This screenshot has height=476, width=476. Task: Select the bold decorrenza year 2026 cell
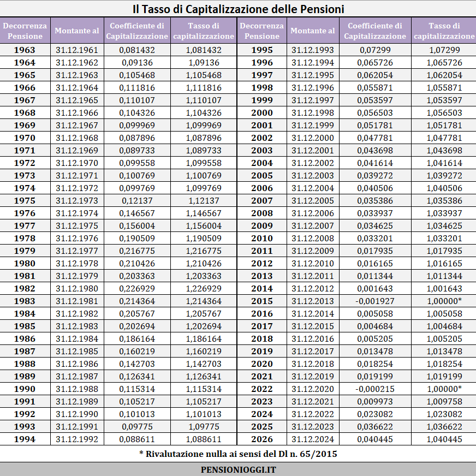tap(262, 439)
